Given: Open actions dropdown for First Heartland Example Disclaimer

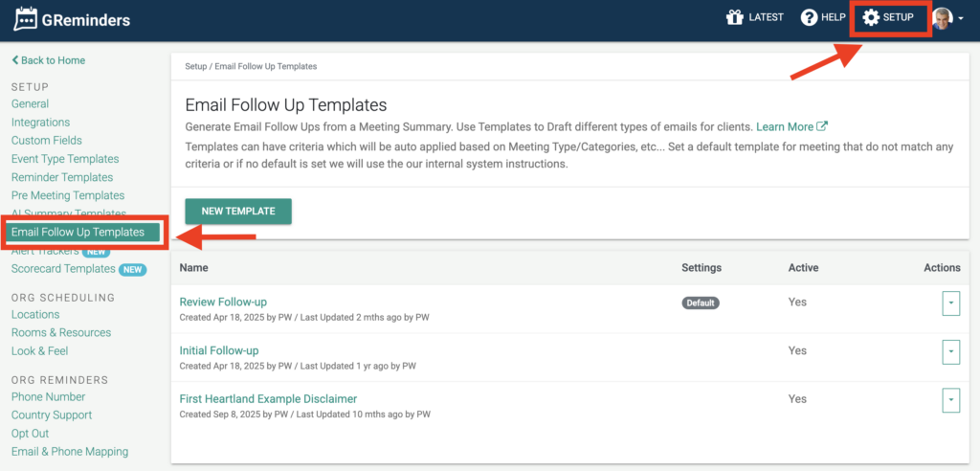Looking at the screenshot, I should click(x=950, y=400).
